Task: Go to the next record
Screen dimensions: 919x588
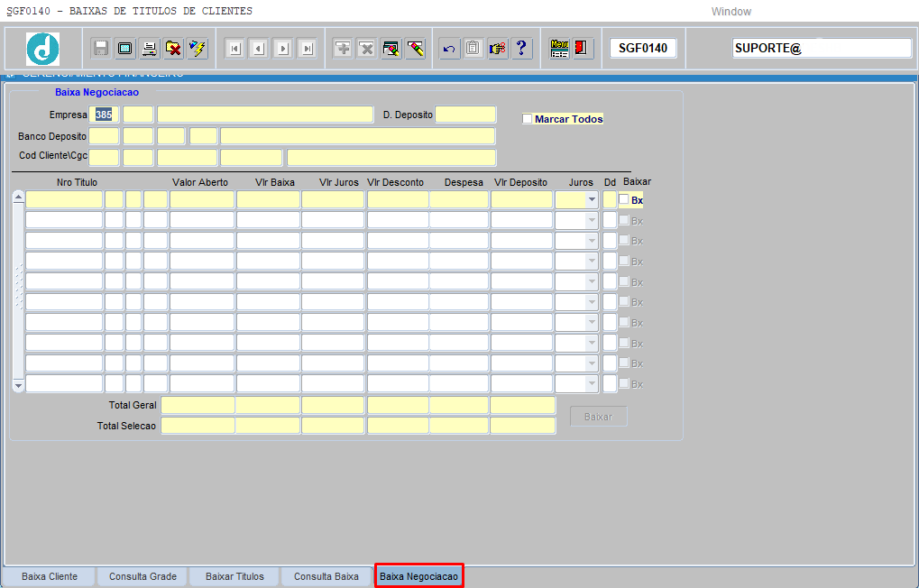Action: pyautogui.click(x=282, y=49)
